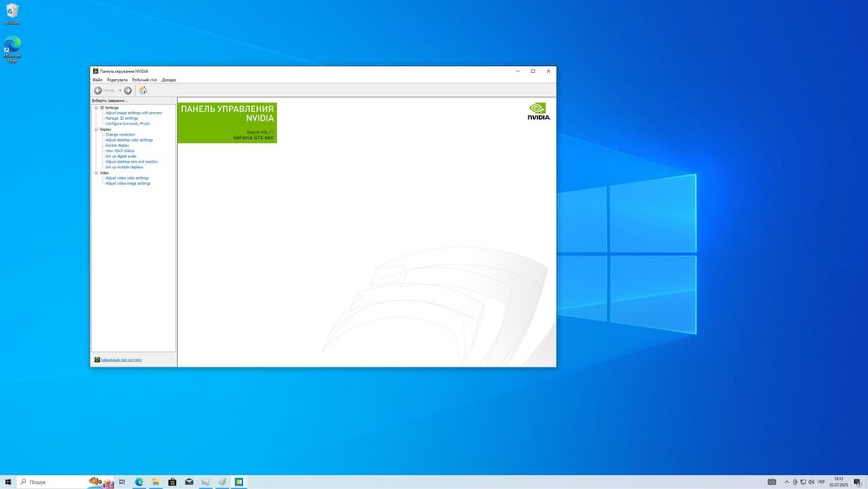Image resolution: width=868 pixels, height=489 pixels.
Task: Open Adjust desktop color settings
Action: tap(129, 140)
